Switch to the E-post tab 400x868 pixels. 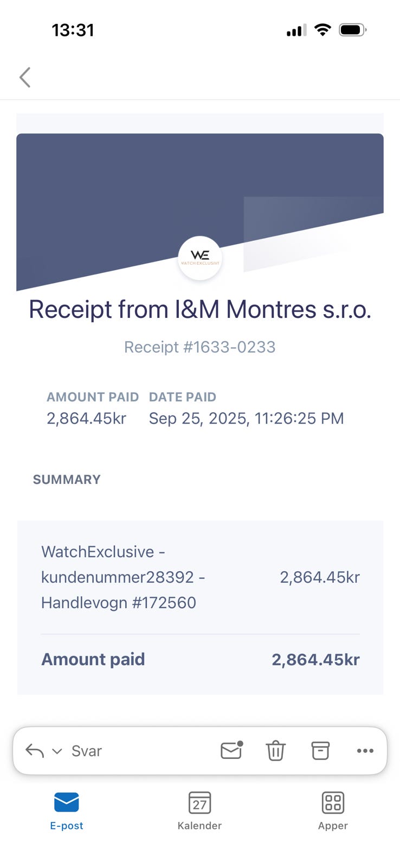click(67, 810)
